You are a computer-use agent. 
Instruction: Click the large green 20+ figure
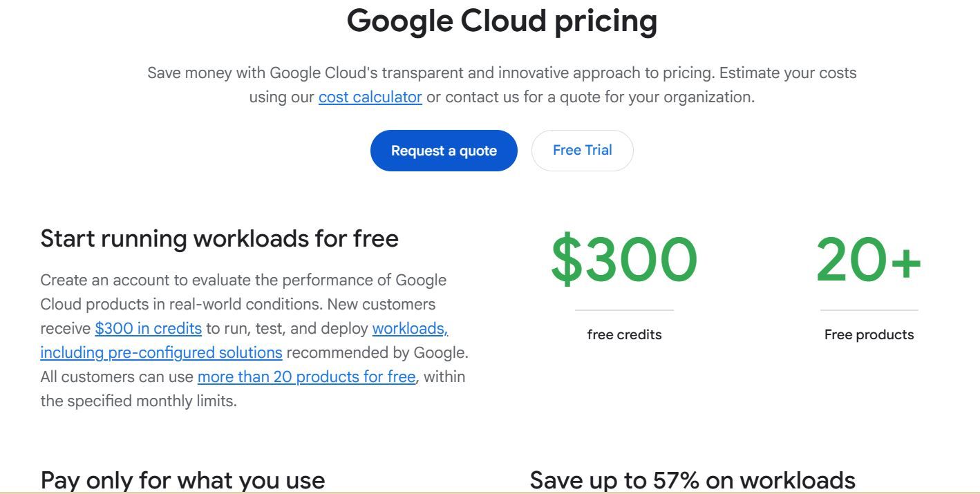(x=868, y=261)
